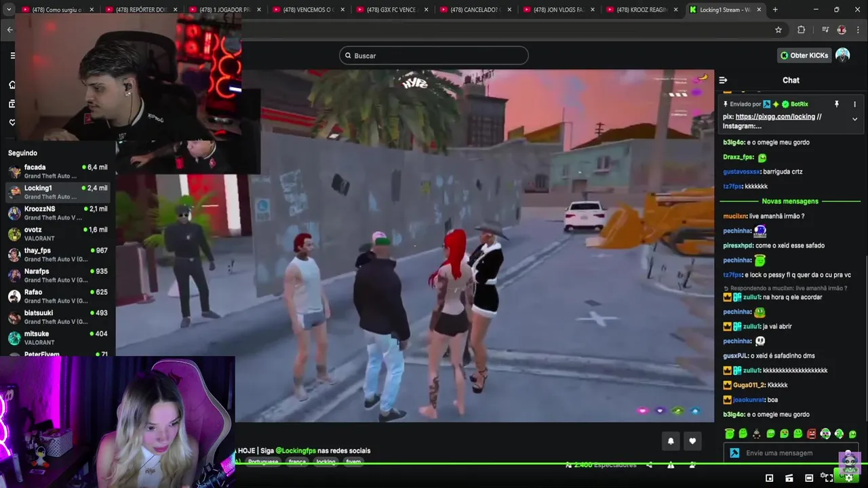The height and width of the screenshot is (488, 868).
Task: Click username mucilxn in chat
Action: [x=735, y=216]
